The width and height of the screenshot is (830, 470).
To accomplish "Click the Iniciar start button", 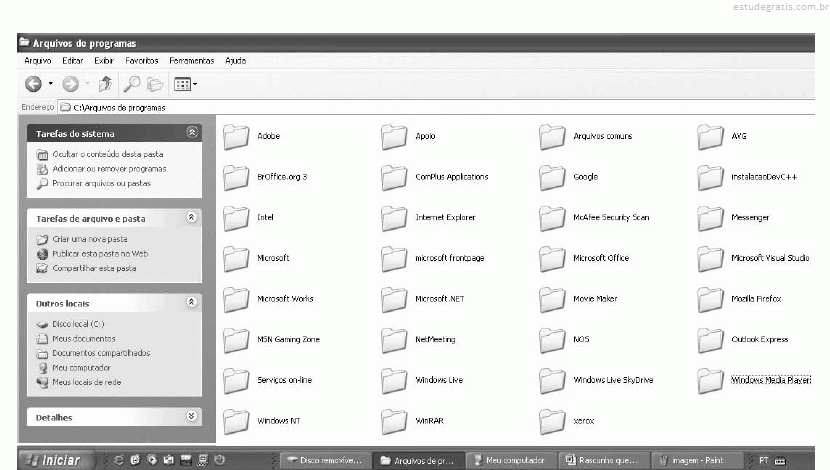I will [57, 460].
